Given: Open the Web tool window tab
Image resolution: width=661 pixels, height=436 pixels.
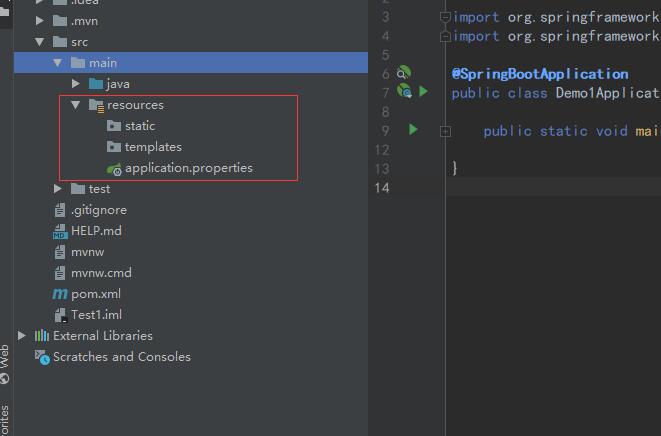Looking at the screenshot, I should click(6, 362).
